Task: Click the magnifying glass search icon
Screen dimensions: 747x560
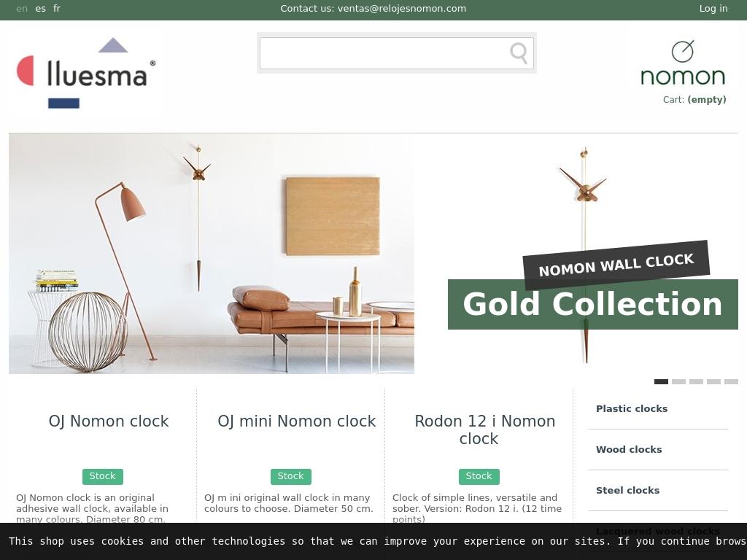Action: coord(519,52)
